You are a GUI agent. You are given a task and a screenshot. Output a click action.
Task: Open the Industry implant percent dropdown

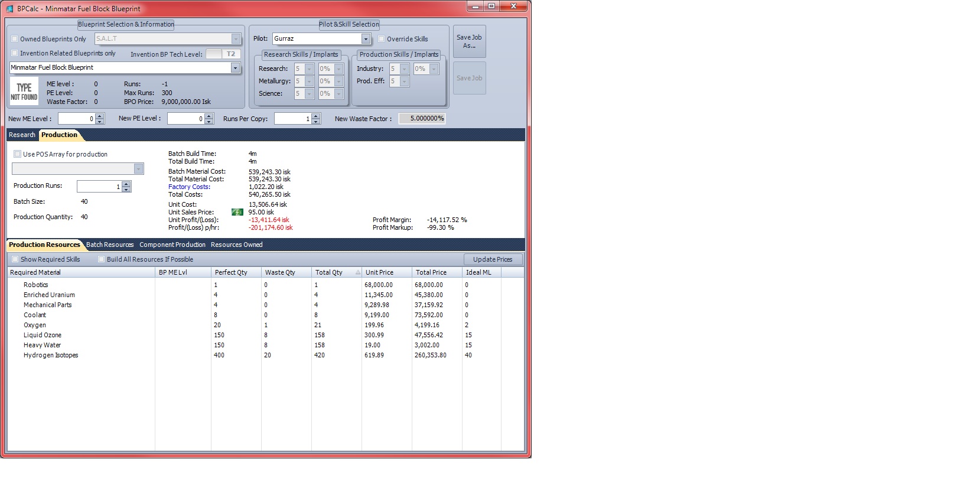434,69
